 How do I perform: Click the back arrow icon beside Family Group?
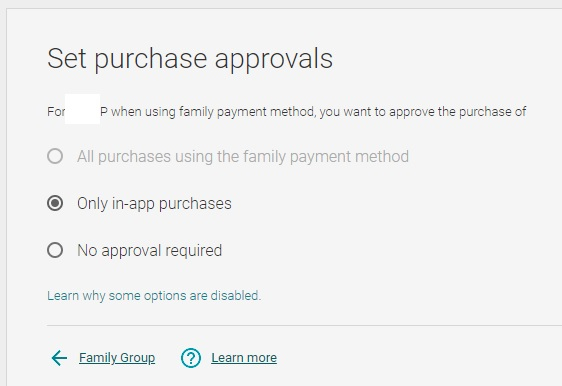59,358
